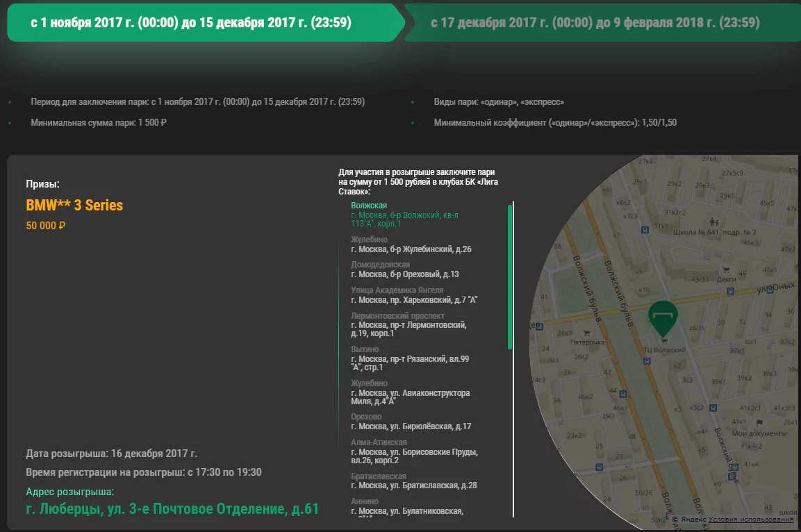Click the 50 000 ₽ prize amount
801x532 pixels.
click(45, 226)
